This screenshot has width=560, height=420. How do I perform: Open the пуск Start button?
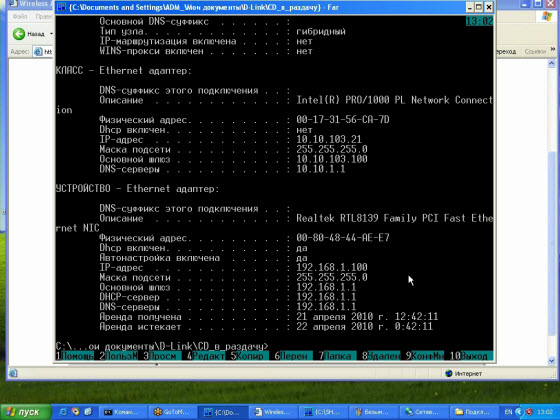[26, 412]
